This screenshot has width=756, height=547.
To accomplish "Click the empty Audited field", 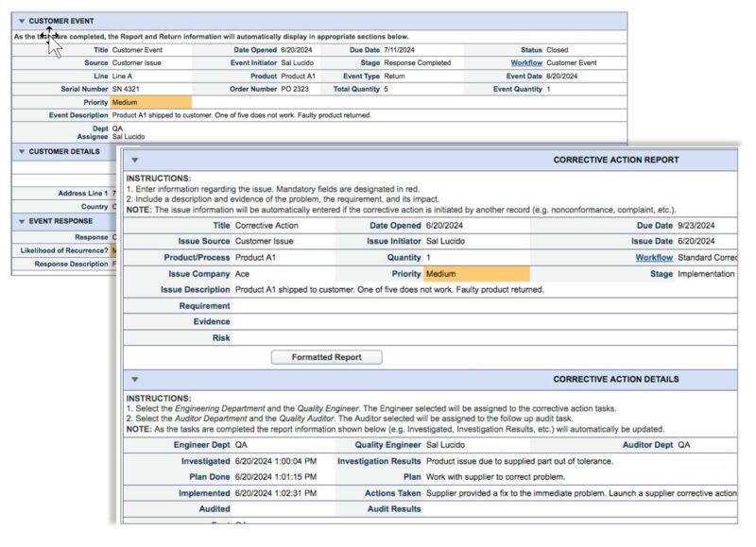I will tap(283, 509).
